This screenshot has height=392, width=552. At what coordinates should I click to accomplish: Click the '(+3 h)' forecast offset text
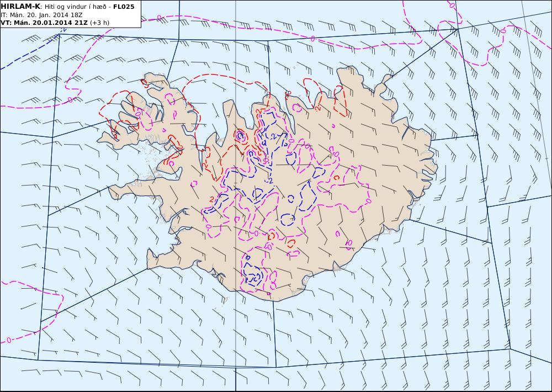(x=99, y=23)
